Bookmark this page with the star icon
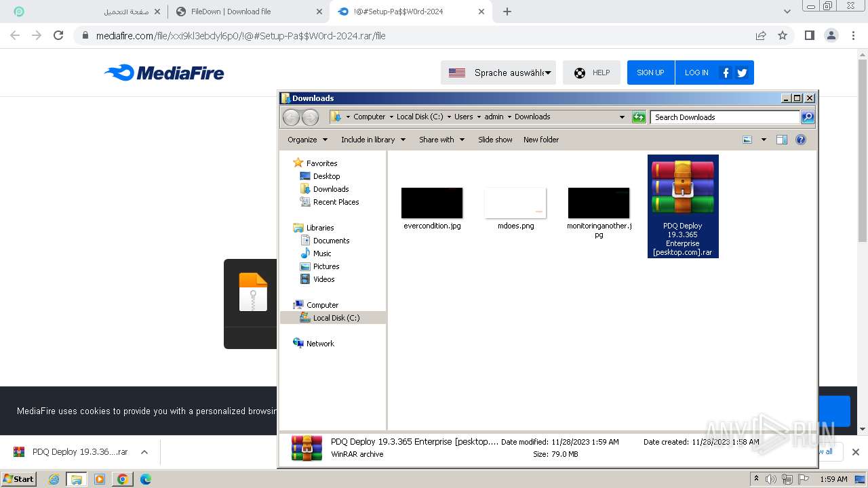The width and height of the screenshot is (868, 488). [783, 35]
